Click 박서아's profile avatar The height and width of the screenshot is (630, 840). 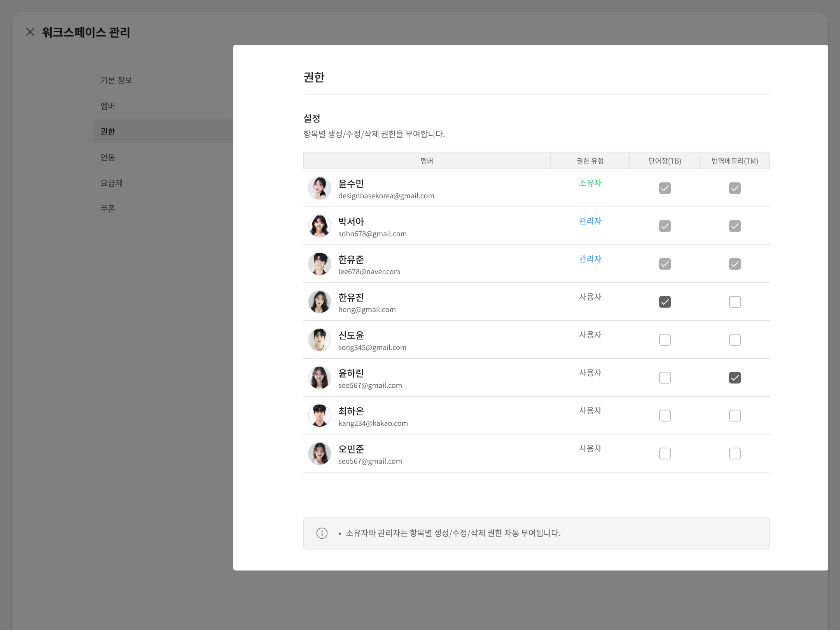(319, 226)
